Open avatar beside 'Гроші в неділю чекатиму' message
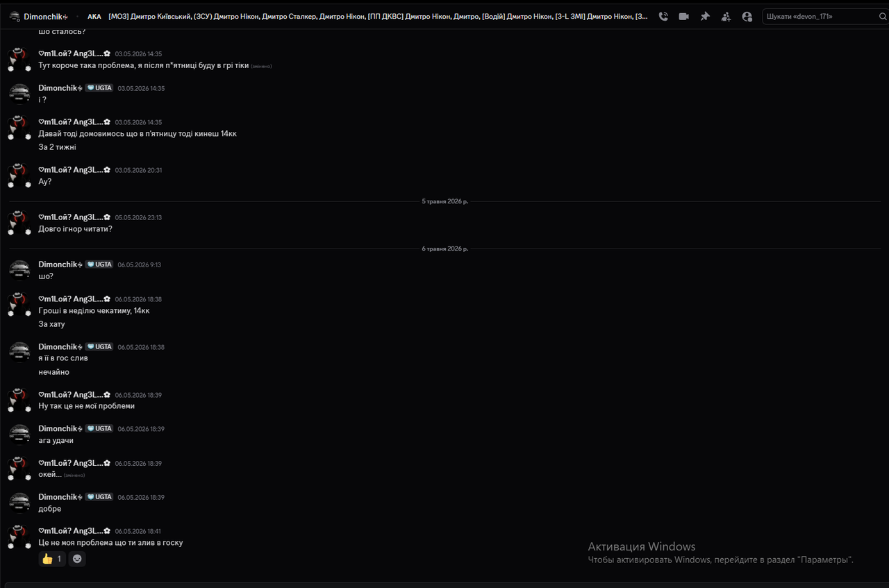889x588 pixels. pos(19,305)
